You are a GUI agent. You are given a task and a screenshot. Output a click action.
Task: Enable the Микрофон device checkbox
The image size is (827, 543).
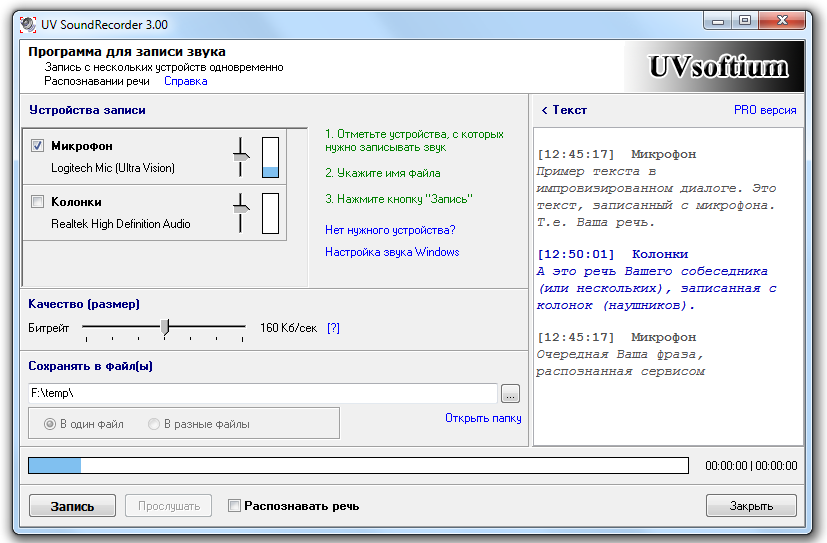(38, 146)
